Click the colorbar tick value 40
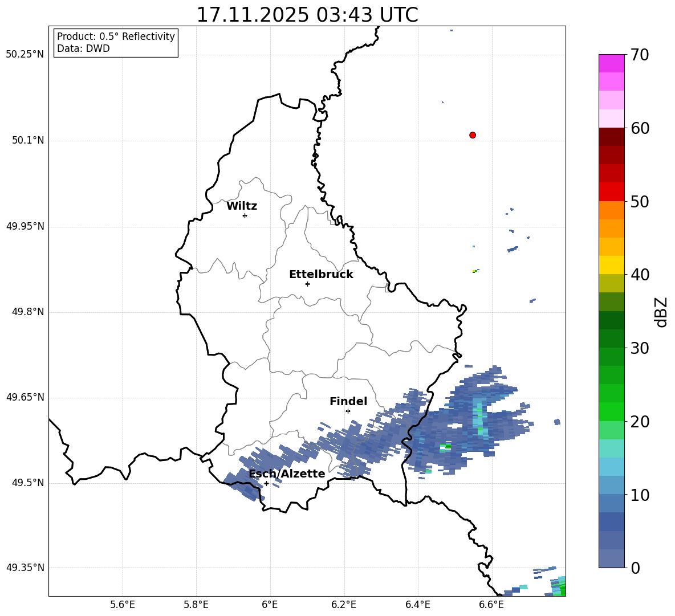Viewport: 675px width, 616px height. click(x=640, y=275)
